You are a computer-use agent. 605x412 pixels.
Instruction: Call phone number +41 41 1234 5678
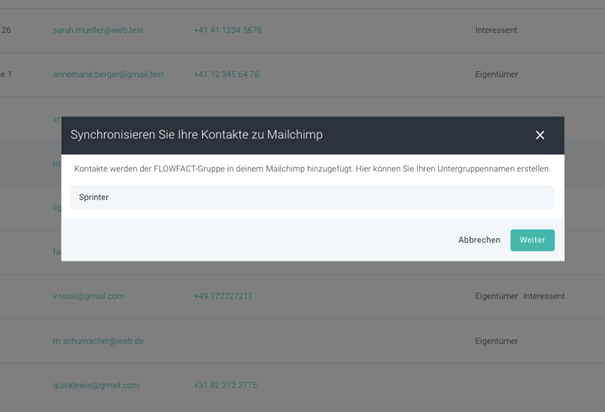[x=227, y=30]
